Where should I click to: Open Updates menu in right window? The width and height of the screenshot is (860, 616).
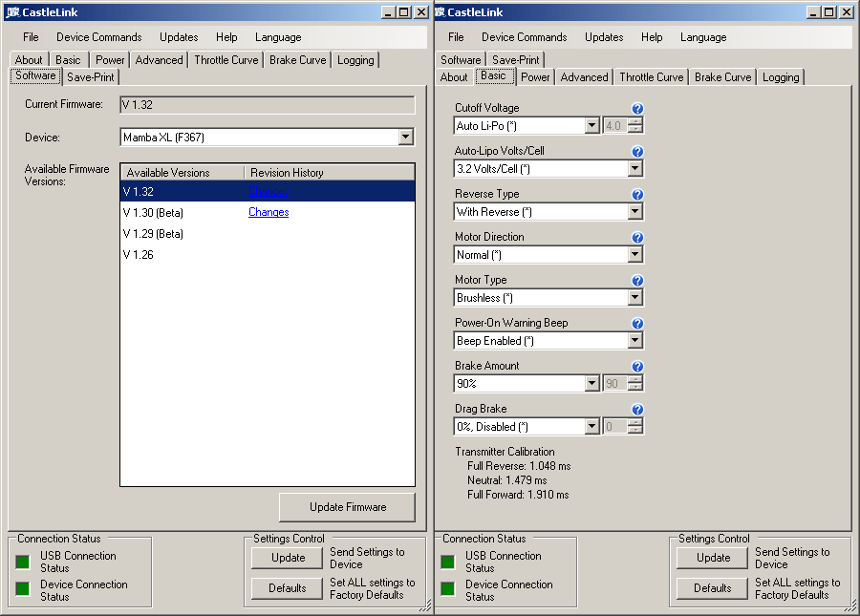click(x=604, y=37)
